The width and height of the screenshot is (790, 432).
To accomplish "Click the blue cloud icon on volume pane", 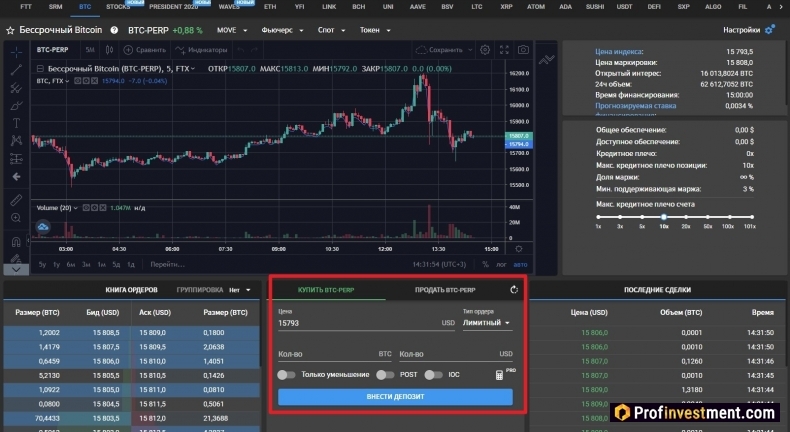I will click(43, 227).
